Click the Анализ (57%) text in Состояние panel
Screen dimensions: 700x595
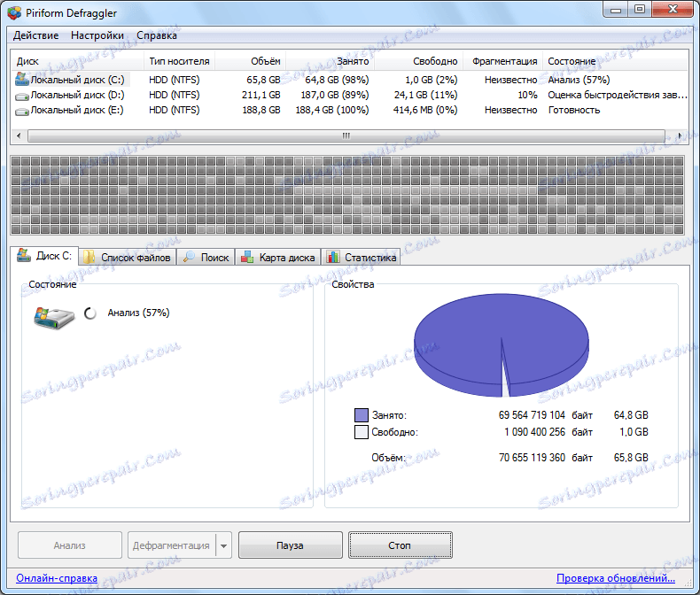139,313
